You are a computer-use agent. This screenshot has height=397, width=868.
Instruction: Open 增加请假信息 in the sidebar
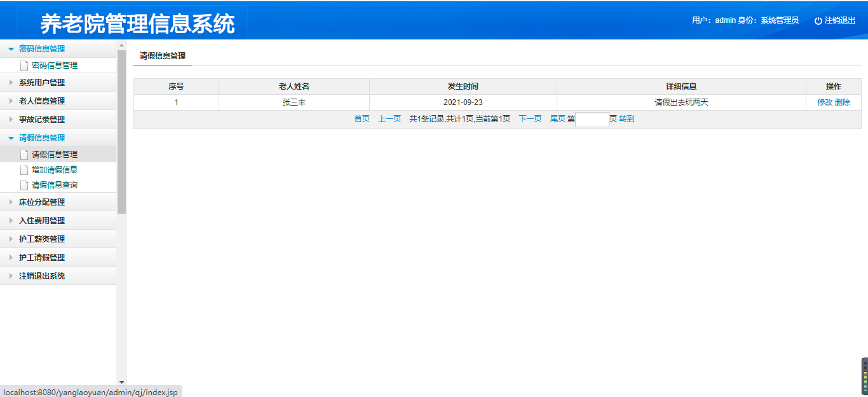[55, 170]
